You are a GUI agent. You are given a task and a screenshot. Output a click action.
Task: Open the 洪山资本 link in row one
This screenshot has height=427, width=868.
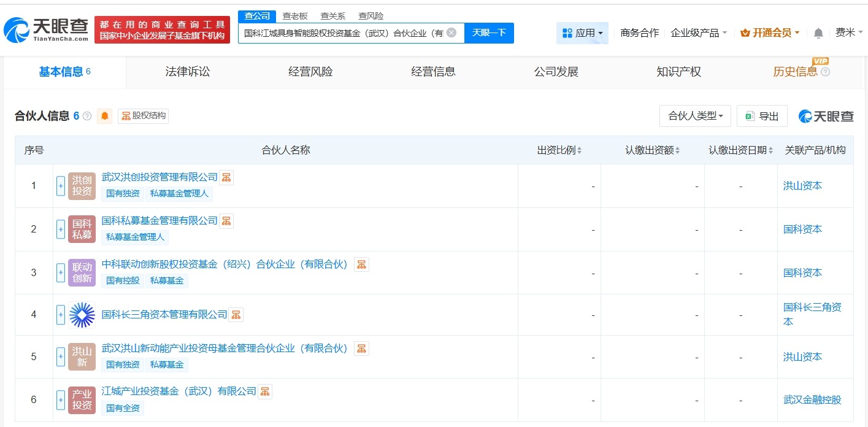pos(802,185)
